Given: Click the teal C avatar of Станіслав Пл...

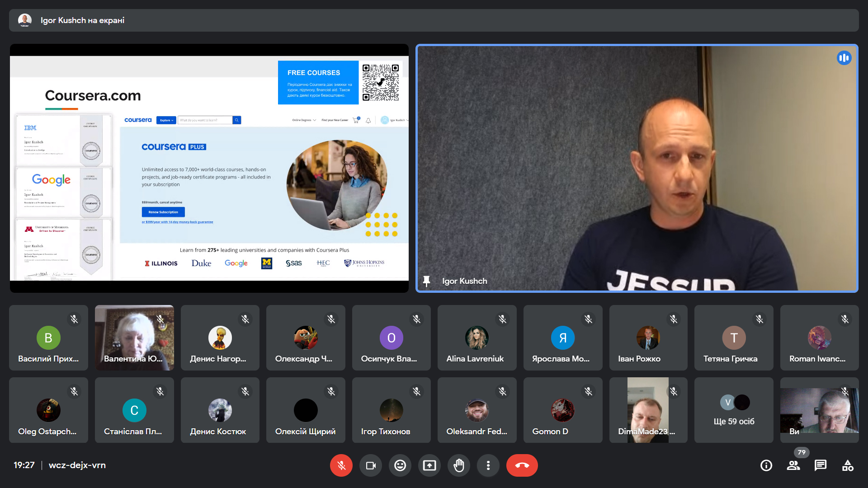Looking at the screenshot, I should click(134, 410).
